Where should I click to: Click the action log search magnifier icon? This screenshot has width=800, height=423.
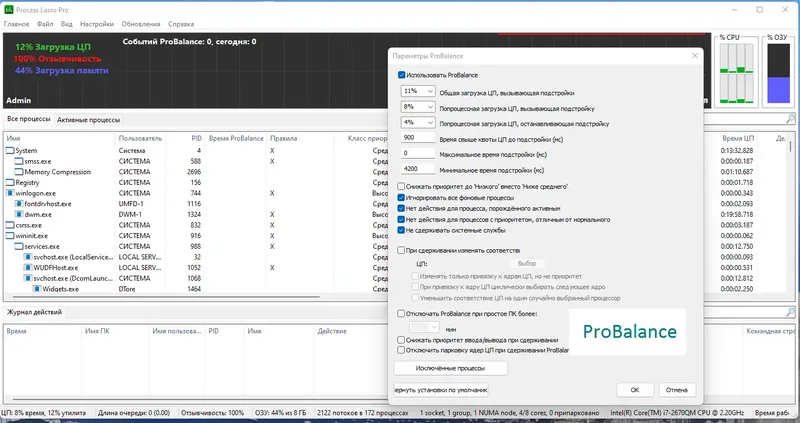pyautogui.click(x=790, y=312)
